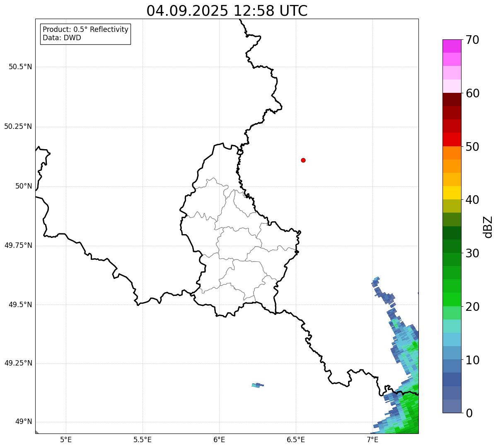This screenshot has height=448, width=498.
Task: Click the 50°N latitude label
Action: [x=24, y=186]
